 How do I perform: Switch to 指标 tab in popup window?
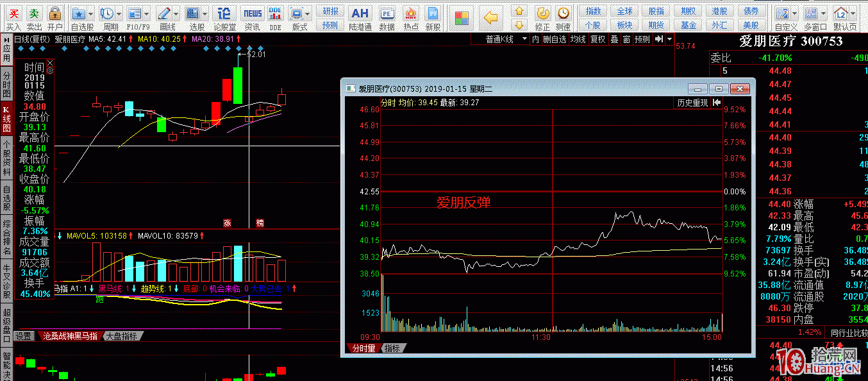click(392, 348)
